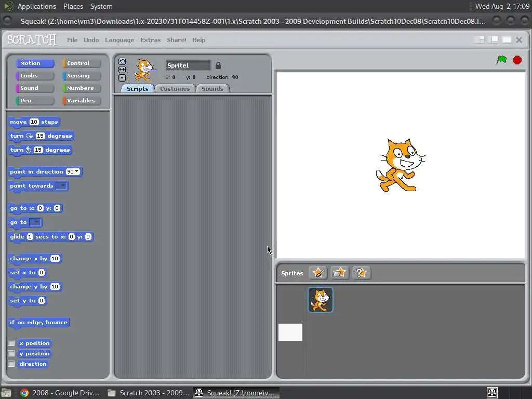
Task: Click the 'x position' reporter block
Action: (34, 343)
